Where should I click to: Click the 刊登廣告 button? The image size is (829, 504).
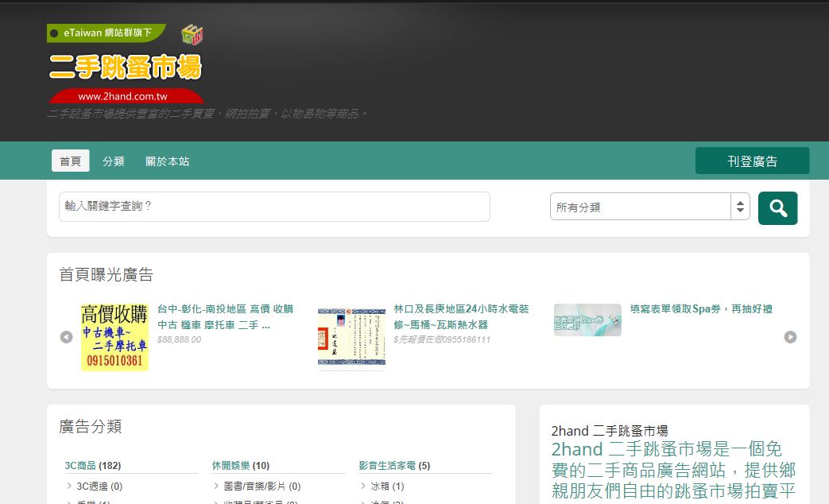tap(752, 161)
